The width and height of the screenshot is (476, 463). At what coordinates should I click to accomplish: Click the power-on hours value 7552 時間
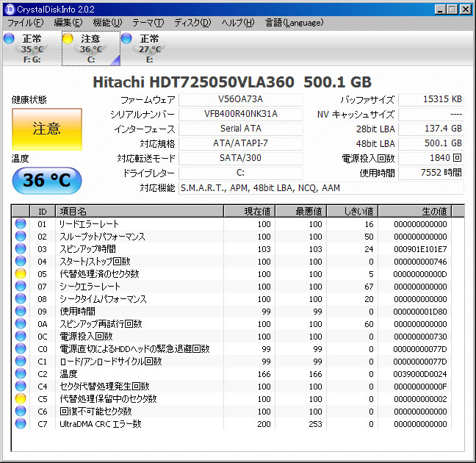(431, 173)
